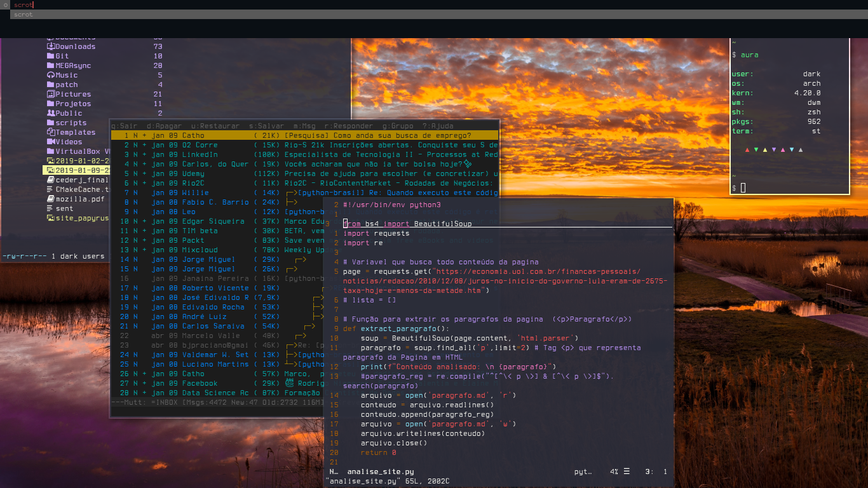Click the Templates folder icon

51,132
